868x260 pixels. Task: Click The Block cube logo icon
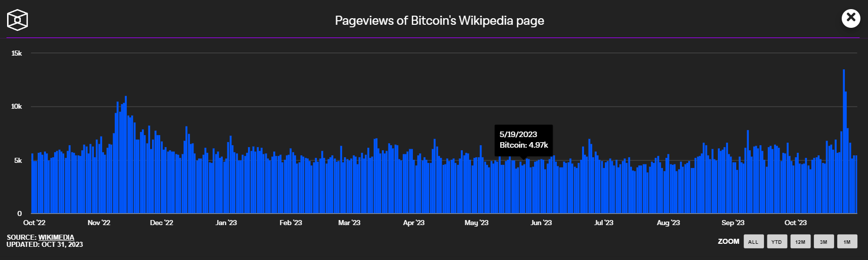point(17,20)
